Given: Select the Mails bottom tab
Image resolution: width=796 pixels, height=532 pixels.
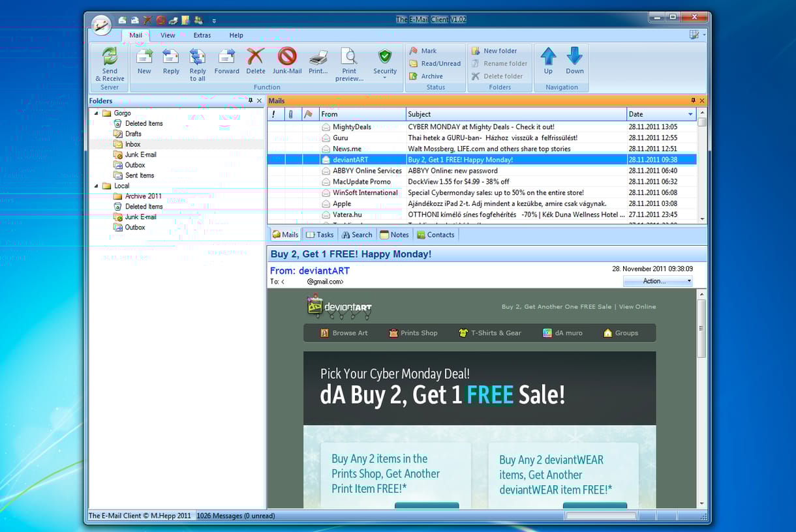Looking at the screenshot, I should pos(285,235).
